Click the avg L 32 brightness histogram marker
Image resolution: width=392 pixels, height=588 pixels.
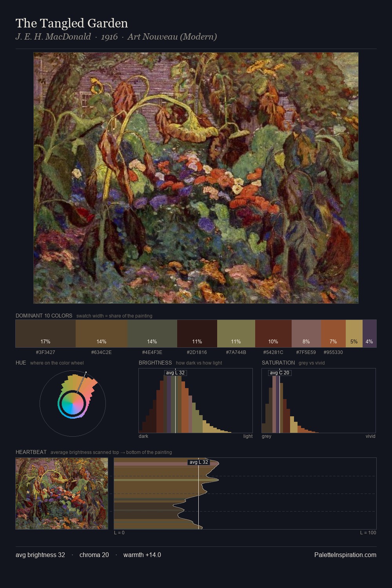[175, 373]
